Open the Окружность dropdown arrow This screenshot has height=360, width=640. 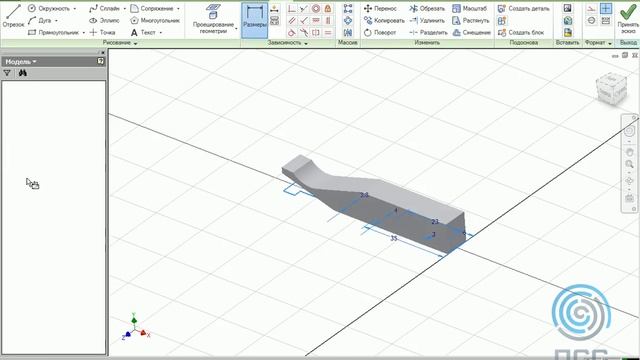pyautogui.click(x=75, y=9)
